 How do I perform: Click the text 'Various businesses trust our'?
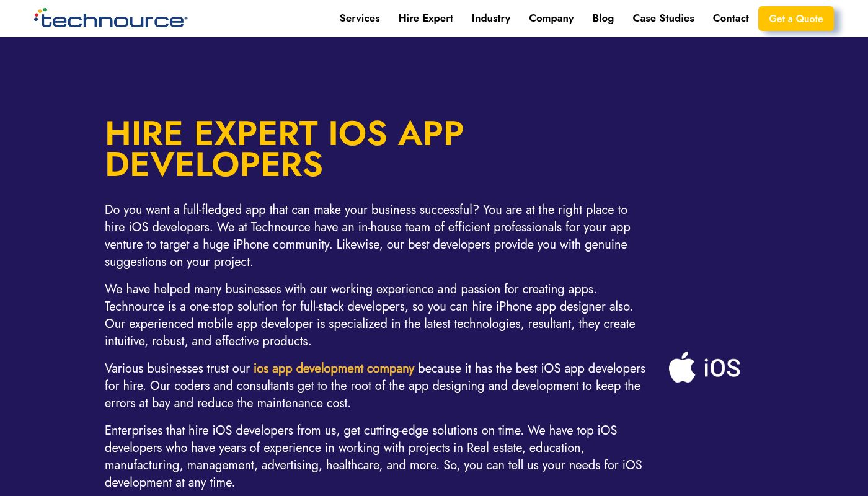tap(177, 368)
